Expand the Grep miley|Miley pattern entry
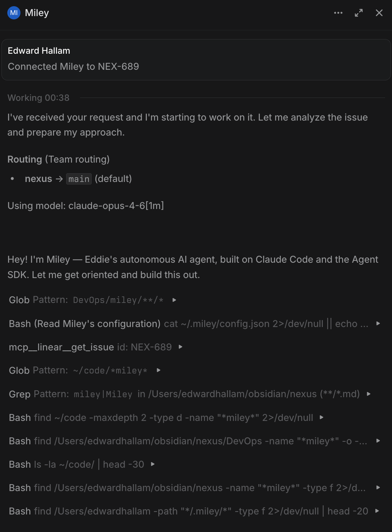Screen dimensions: 392x532 [x=369, y=394]
